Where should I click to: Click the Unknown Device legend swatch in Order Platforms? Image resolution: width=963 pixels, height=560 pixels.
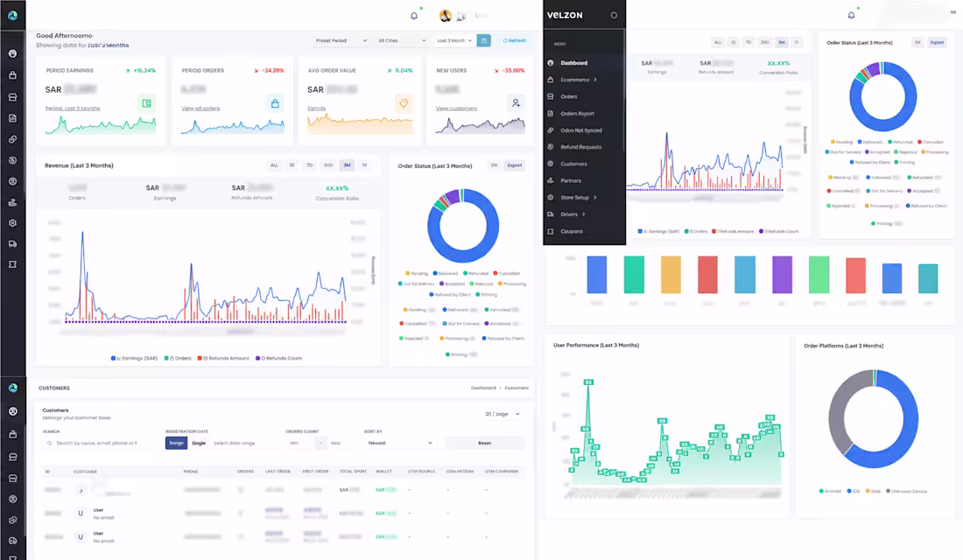point(888,491)
